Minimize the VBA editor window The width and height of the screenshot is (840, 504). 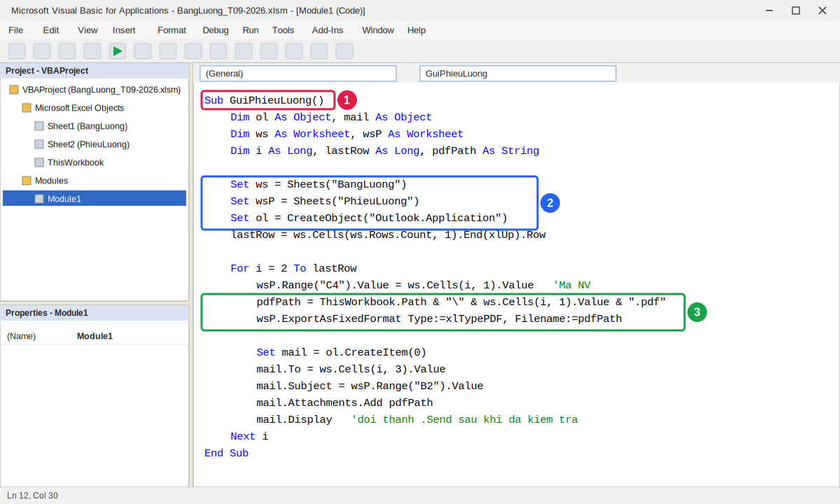click(769, 10)
